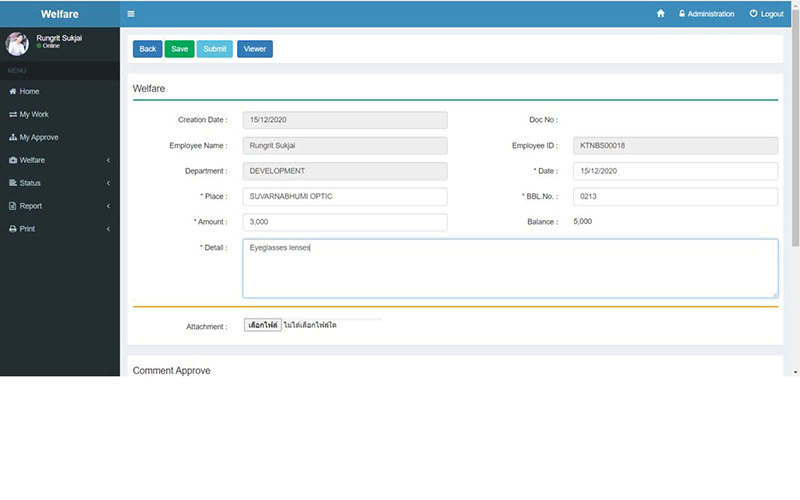This screenshot has width=800, height=500.
Task: Click the power icon beside Logout
Action: 753,13
